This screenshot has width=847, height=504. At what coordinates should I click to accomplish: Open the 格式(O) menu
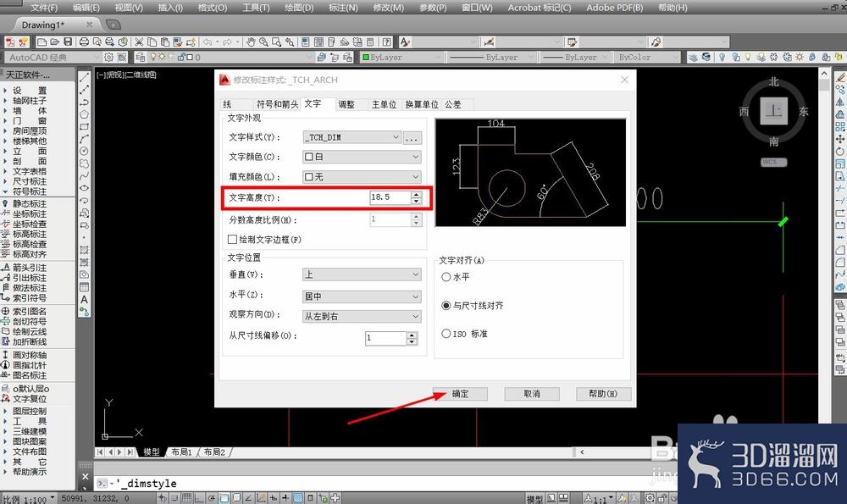point(213,8)
